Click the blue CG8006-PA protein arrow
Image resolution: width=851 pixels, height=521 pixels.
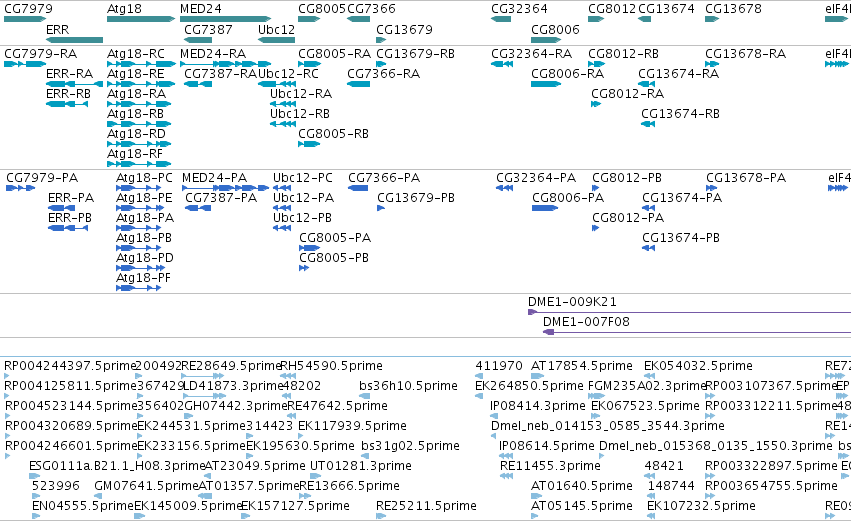[545, 208]
